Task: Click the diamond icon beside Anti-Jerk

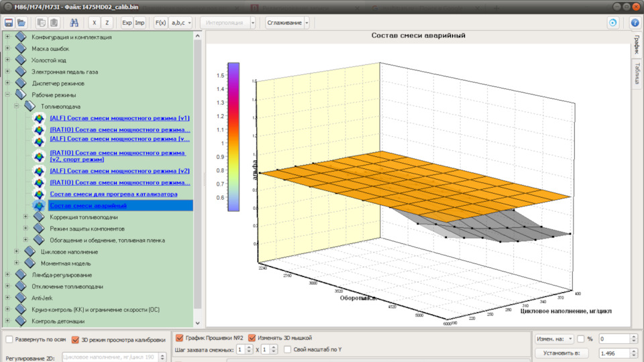Action: coord(21,298)
